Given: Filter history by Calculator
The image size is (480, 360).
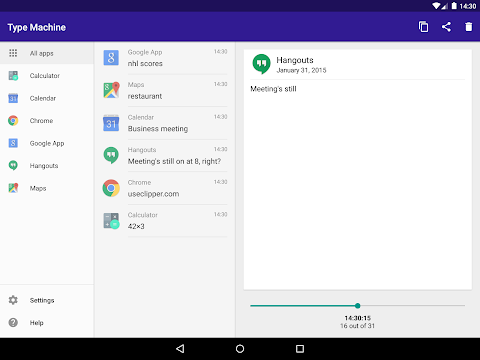Looking at the screenshot, I should point(47,76).
